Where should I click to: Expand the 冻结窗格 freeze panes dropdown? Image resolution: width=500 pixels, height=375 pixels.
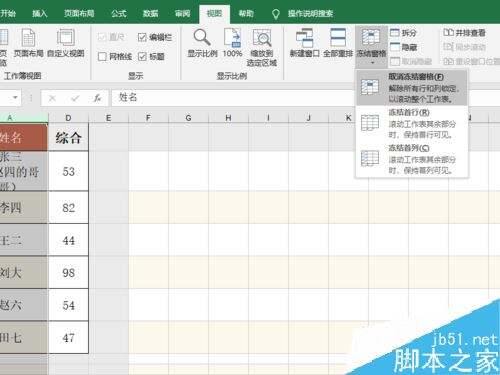pos(371,47)
